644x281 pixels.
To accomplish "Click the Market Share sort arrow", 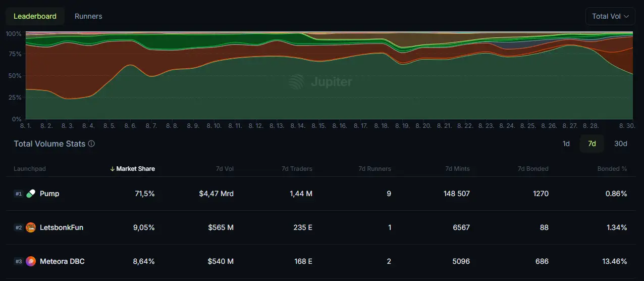I will click(x=112, y=169).
